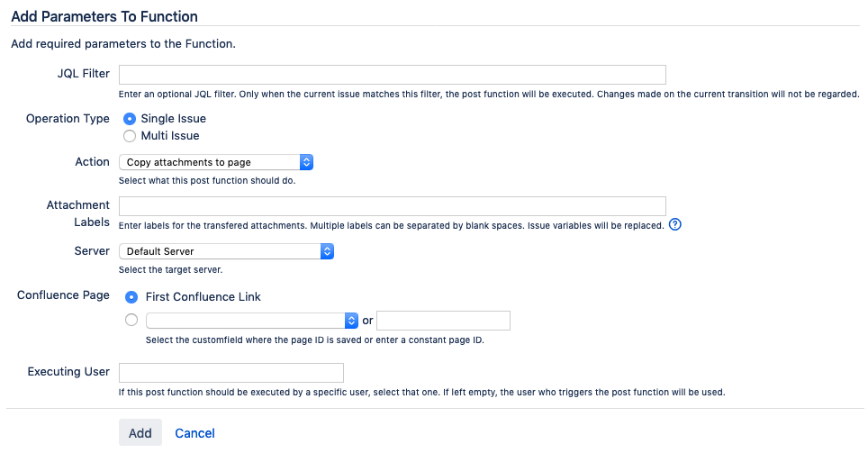Screen dimensions: 868x462
Task: Click the 'Single Issue' text label
Action: 173,119
